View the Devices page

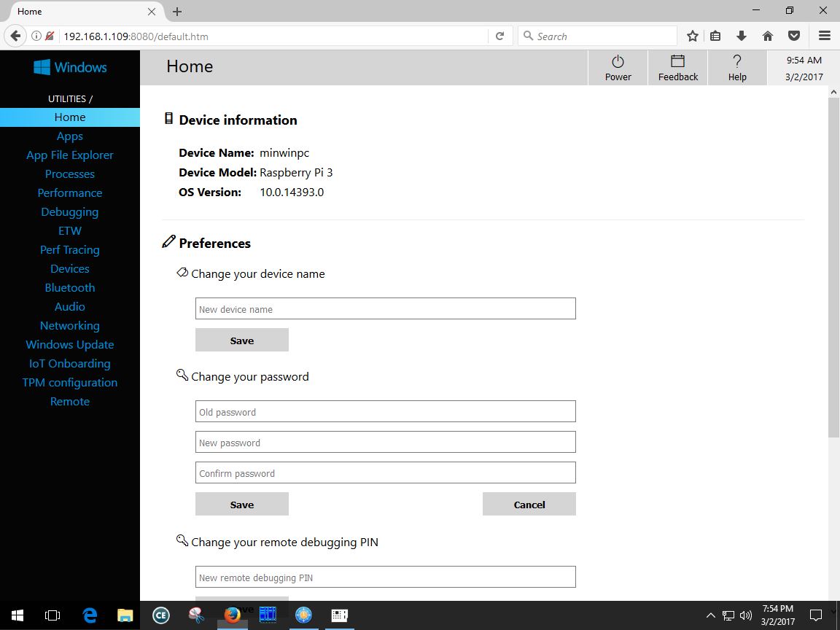point(70,269)
